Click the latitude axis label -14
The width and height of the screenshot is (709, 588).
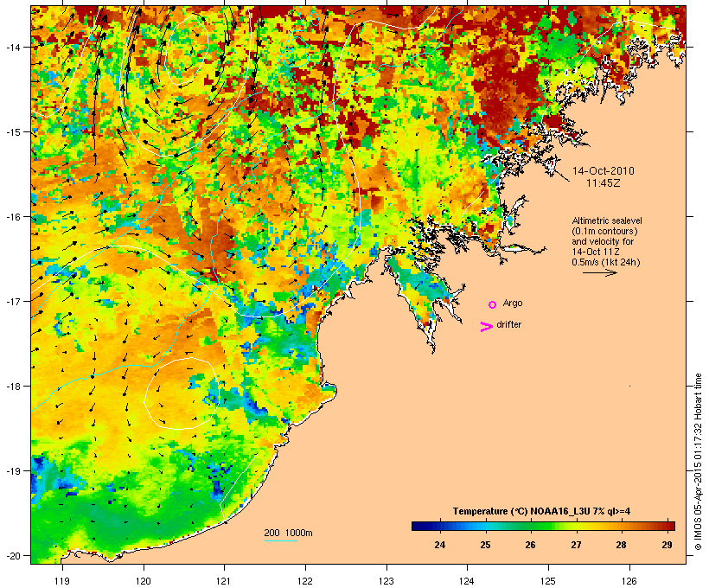(14, 47)
